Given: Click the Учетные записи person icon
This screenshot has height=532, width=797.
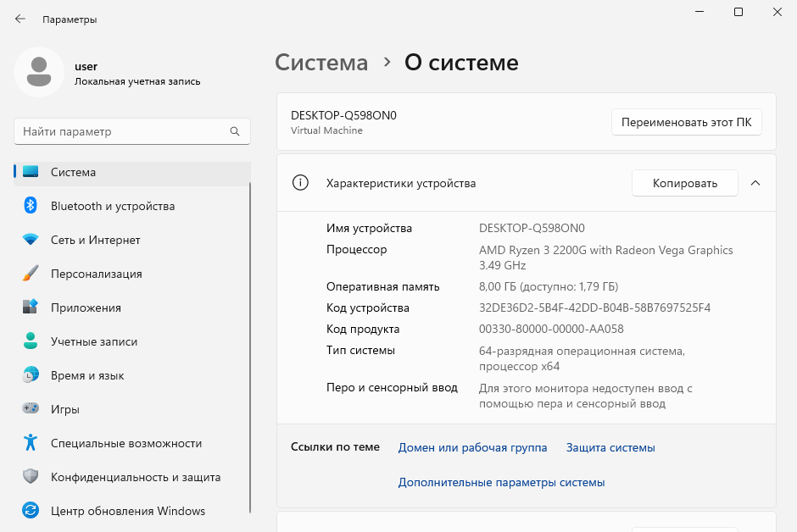Looking at the screenshot, I should (31, 341).
